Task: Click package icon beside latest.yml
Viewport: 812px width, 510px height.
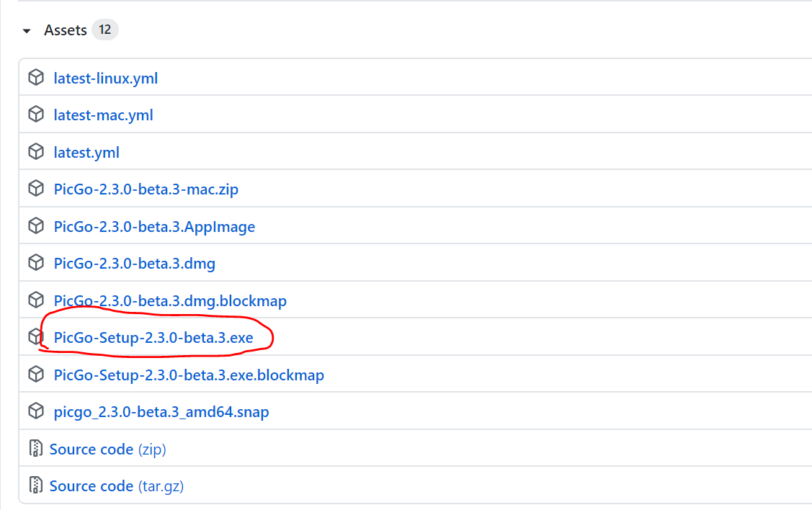Action: [36, 151]
